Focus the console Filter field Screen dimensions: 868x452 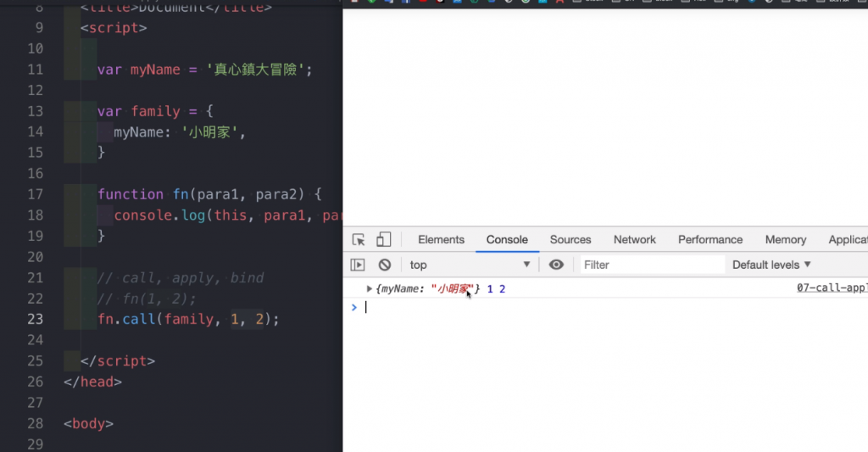[652, 265]
